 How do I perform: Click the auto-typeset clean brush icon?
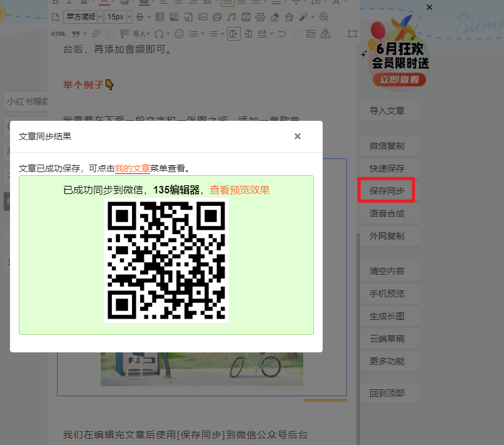point(289,17)
